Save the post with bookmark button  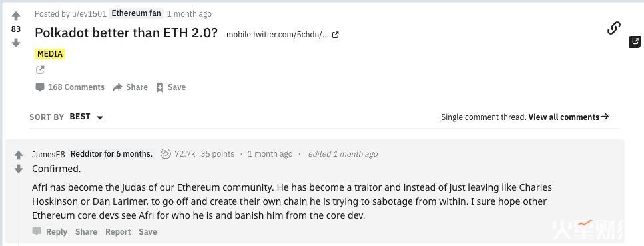171,87
